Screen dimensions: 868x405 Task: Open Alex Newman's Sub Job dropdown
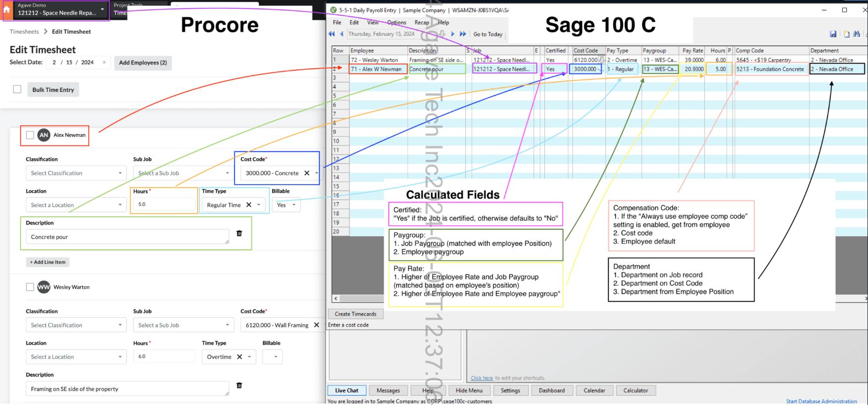[184, 173]
